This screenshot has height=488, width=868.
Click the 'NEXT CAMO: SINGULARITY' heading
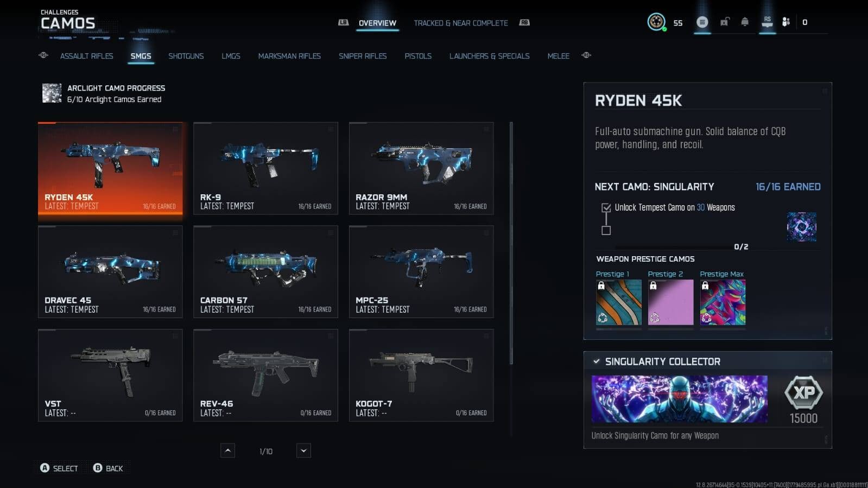click(654, 187)
